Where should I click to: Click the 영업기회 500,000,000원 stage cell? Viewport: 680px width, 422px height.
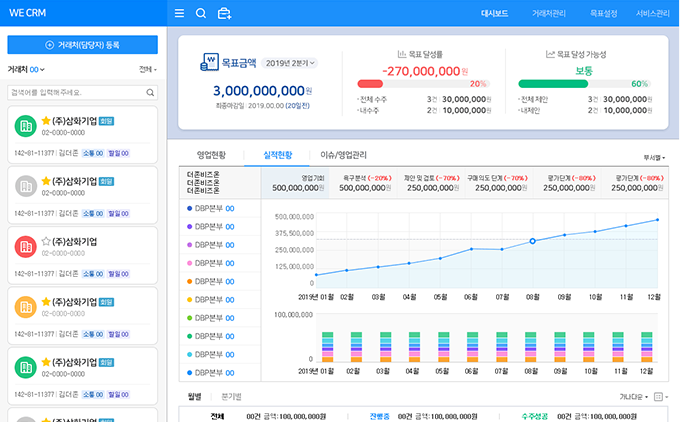tap(295, 183)
